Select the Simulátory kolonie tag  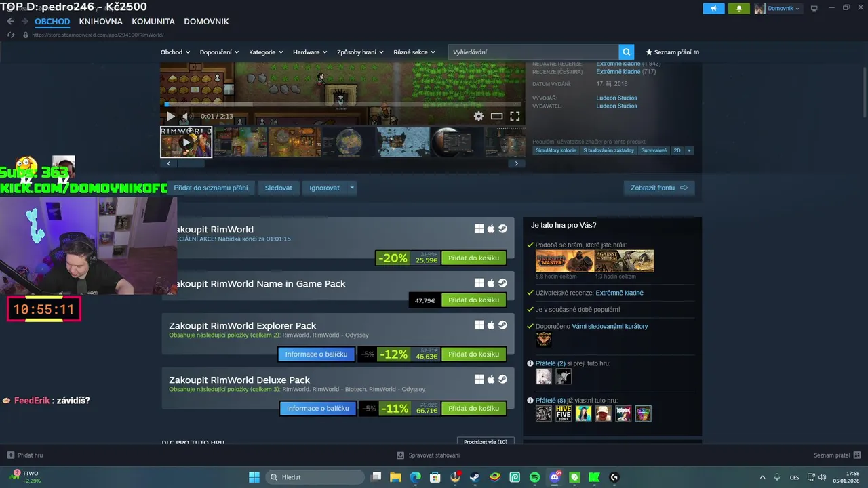(x=556, y=150)
